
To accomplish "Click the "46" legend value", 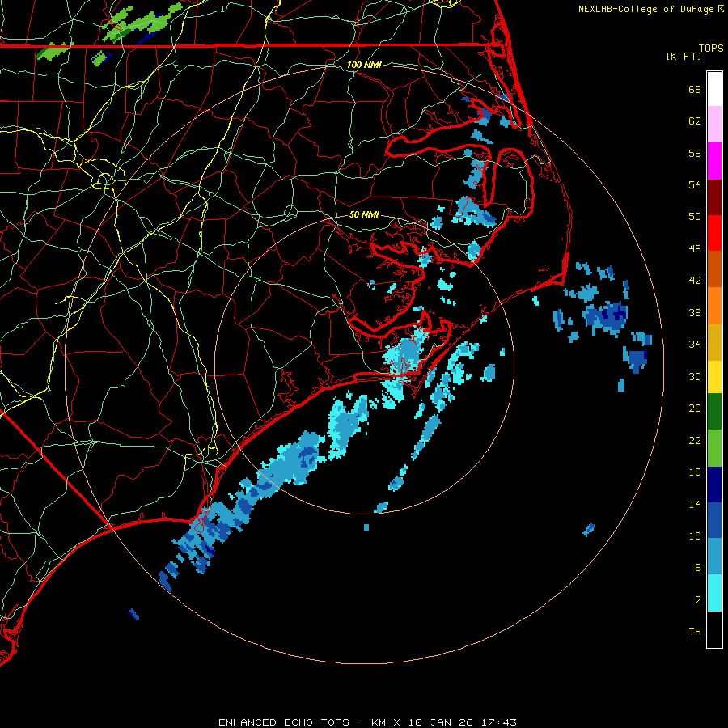I will (695, 249).
